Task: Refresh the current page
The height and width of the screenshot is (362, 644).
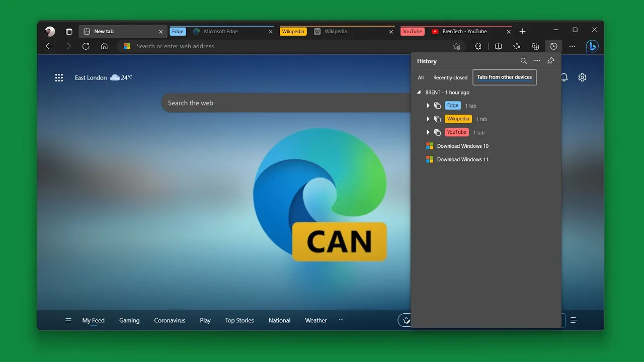Action: point(86,46)
